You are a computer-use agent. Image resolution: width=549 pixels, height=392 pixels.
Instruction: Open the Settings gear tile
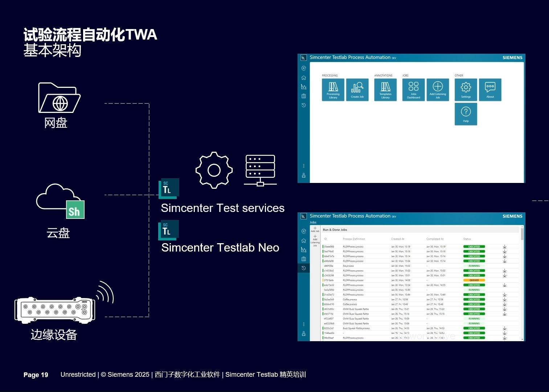[466, 90]
